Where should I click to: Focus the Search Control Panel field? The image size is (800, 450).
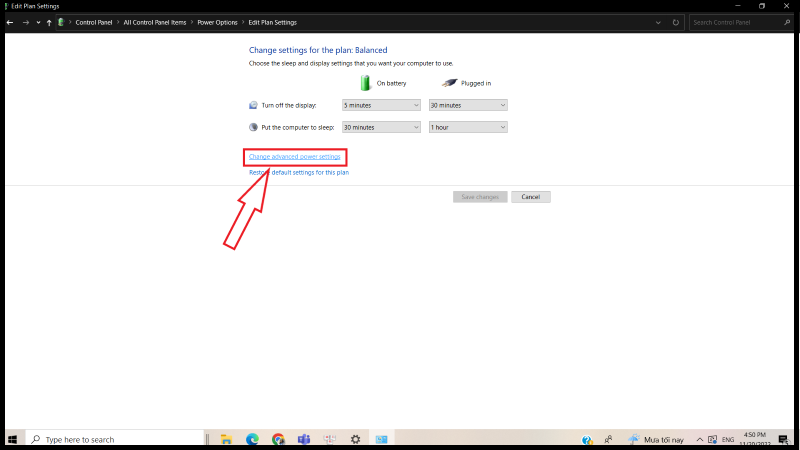tap(735, 22)
